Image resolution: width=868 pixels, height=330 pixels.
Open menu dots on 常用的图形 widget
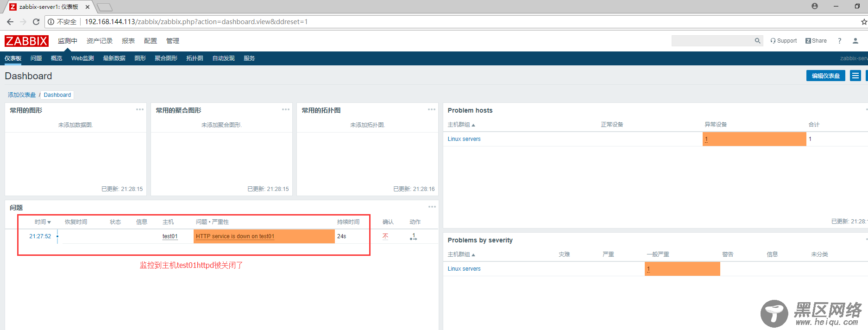pos(140,109)
